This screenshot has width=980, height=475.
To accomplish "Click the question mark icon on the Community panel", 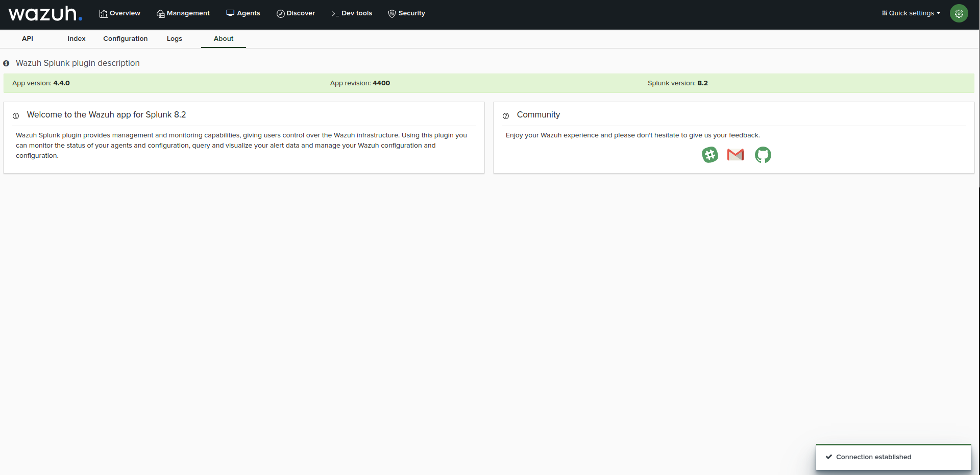I will pyautogui.click(x=506, y=116).
